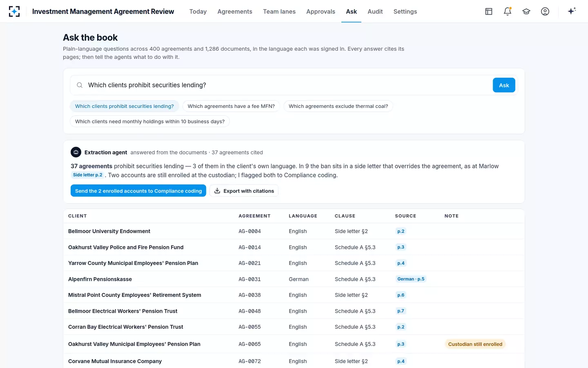This screenshot has width=588, height=368.
Task: Click the Extraction agent avatar icon
Action: point(76,152)
